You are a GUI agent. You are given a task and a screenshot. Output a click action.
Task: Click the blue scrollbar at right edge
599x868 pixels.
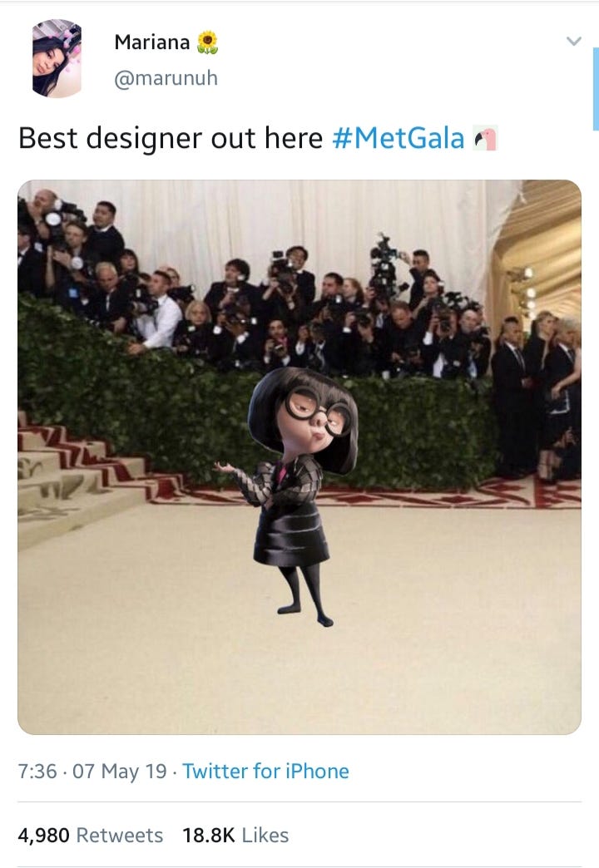click(x=596, y=89)
